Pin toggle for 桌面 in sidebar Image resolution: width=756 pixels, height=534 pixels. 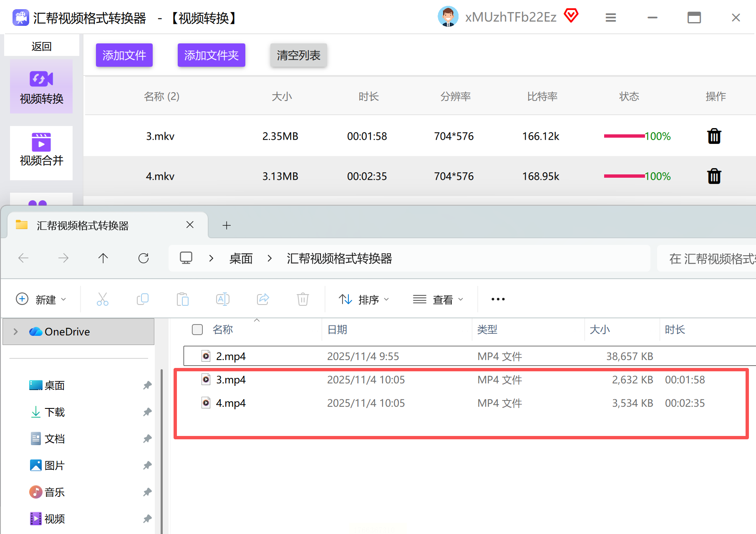pos(147,385)
